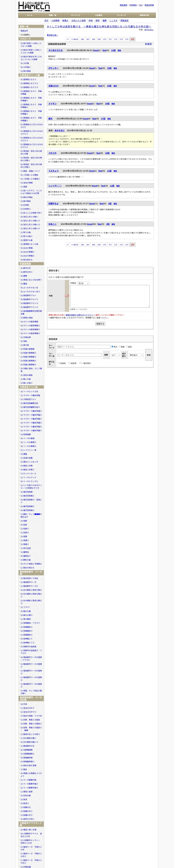174x868 pixels.
Task: Click お気に入り登録 link
Action: [x=78, y=21]
